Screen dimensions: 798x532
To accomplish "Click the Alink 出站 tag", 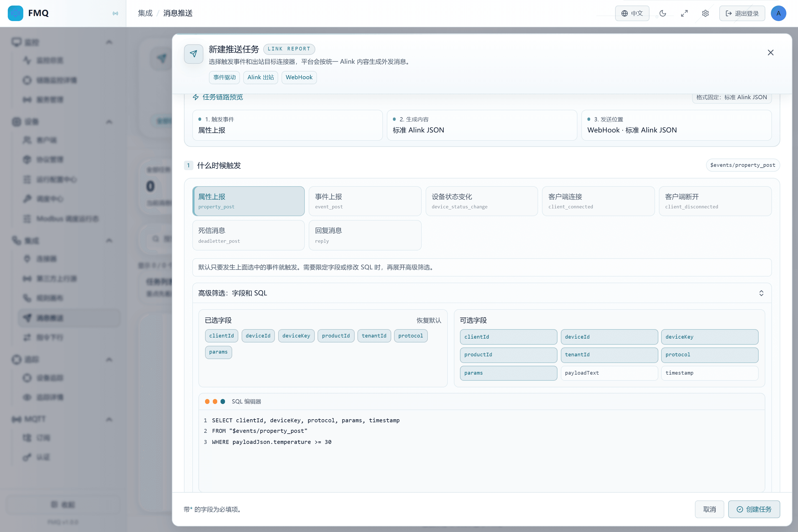I will pos(260,77).
